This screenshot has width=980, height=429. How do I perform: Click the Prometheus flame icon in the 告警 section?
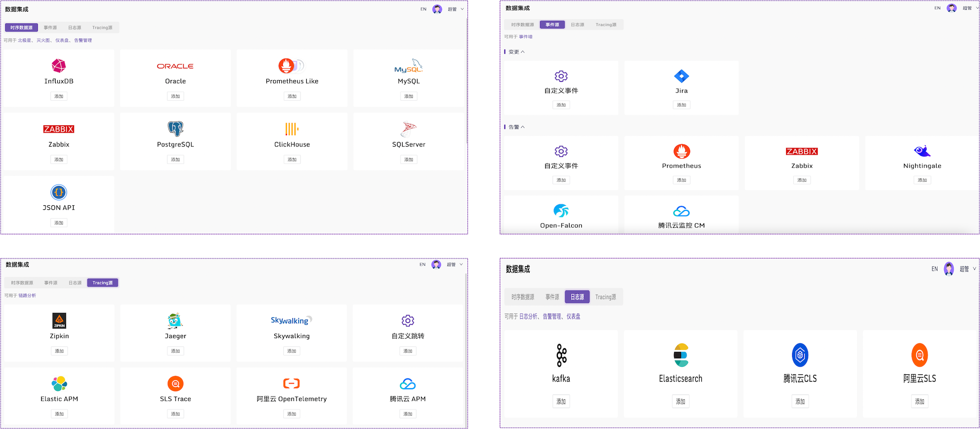681,151
